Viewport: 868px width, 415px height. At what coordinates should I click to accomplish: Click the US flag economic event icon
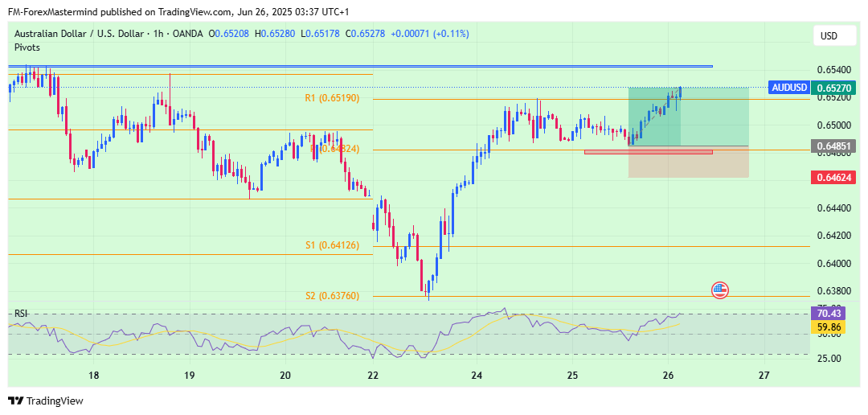click(x=719, y=290)
